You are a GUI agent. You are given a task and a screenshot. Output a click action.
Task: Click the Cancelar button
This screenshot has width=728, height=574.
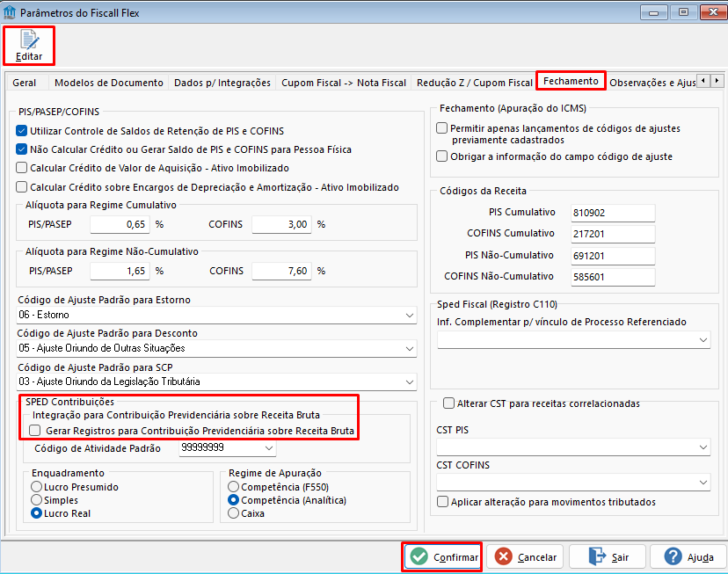tap(525, 556)
